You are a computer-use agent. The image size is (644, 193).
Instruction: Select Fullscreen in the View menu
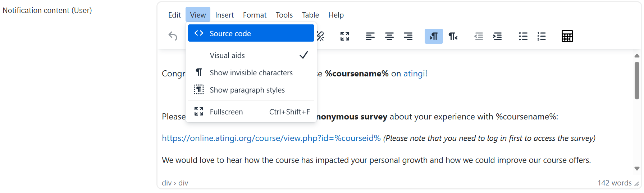coord(251,112)
